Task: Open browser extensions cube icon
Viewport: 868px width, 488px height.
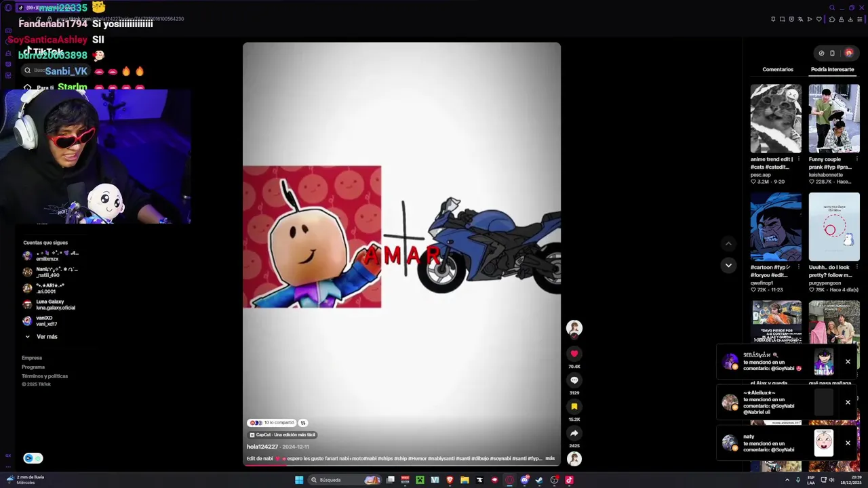Action: point(832,19)
